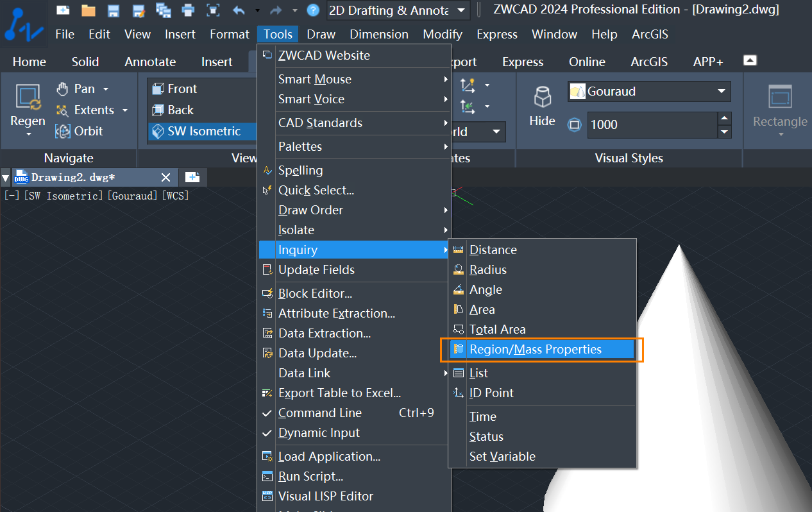
Task: Click the Rectangle viewport icon
Action: click(x=780, y=97)
